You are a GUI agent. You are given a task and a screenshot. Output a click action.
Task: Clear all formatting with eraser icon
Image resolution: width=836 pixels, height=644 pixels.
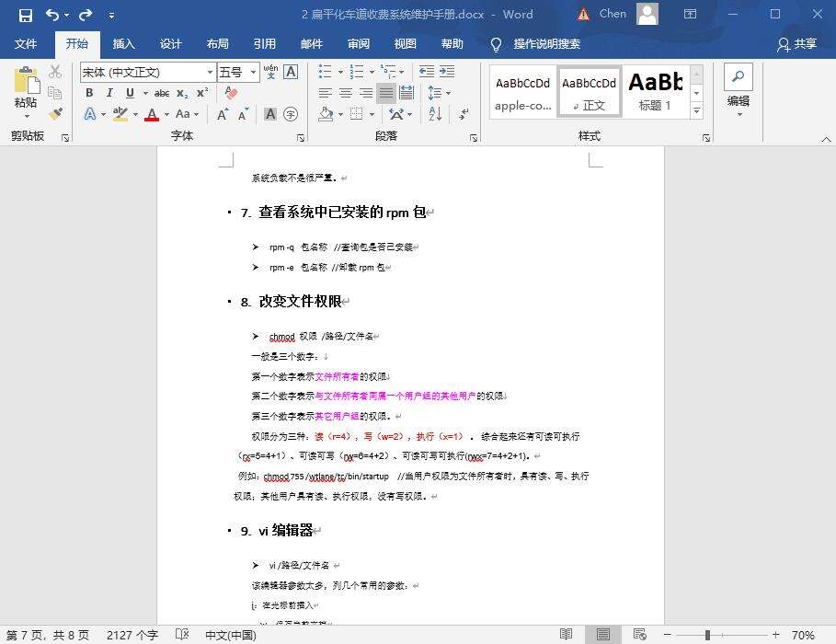(x=231, y=93)
